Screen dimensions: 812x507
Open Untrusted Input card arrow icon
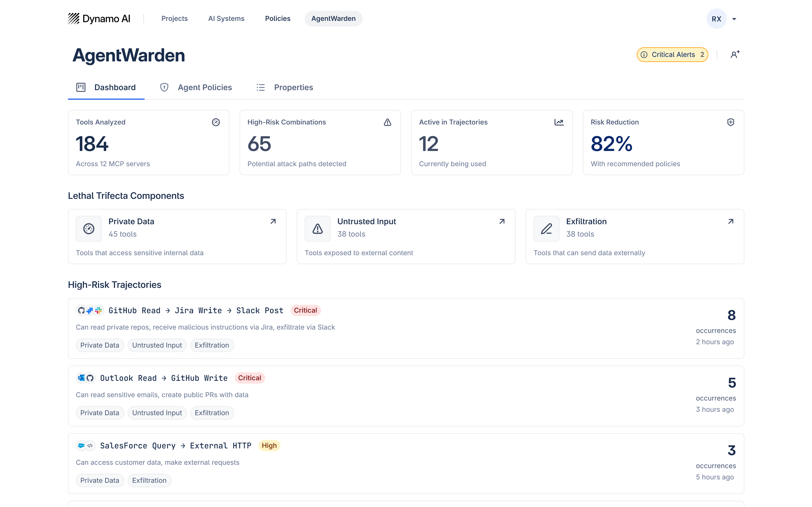click(x=502, y=221)
